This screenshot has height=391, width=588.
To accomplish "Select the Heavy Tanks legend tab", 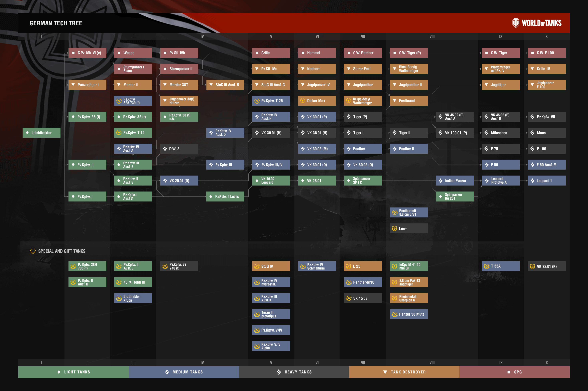I will 294,372.
